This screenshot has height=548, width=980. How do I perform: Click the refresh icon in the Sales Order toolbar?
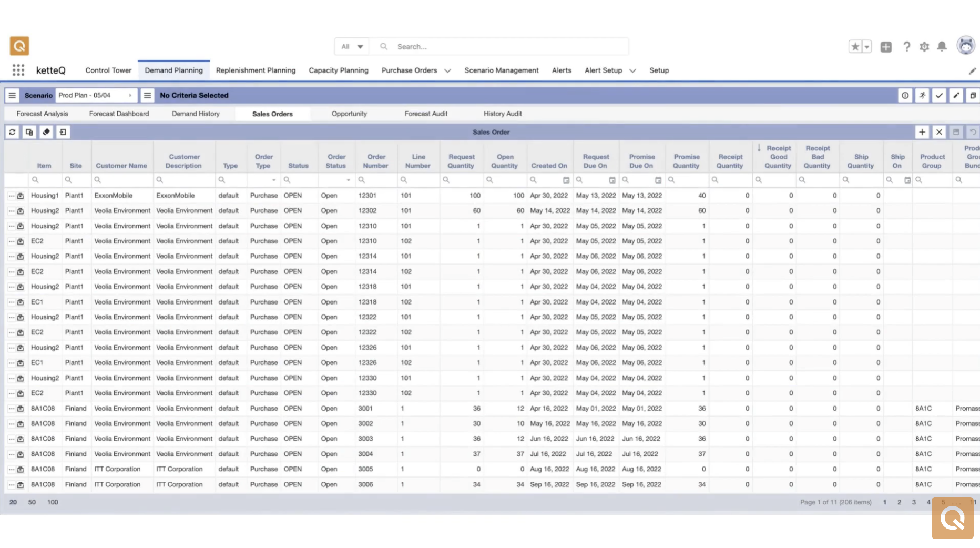[x=12, y=132]
